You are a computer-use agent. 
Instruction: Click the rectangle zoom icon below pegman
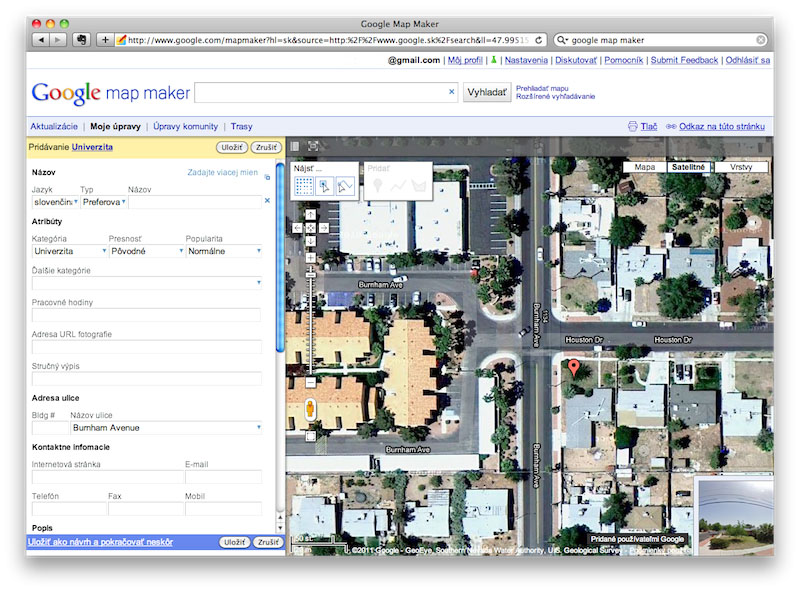click(x=310, y=436)
